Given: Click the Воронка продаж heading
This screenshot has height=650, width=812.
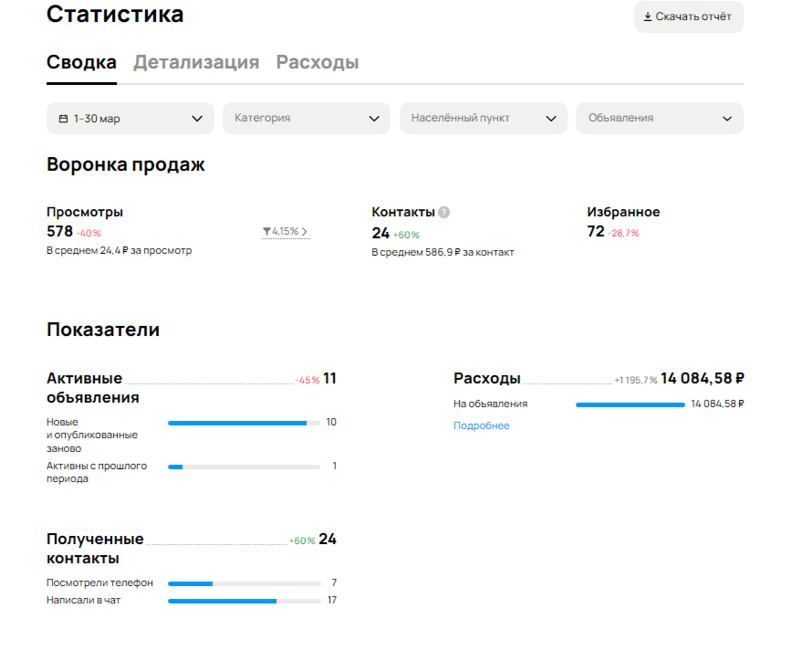Looking at the screenshot, I should [x=126, y=164].
